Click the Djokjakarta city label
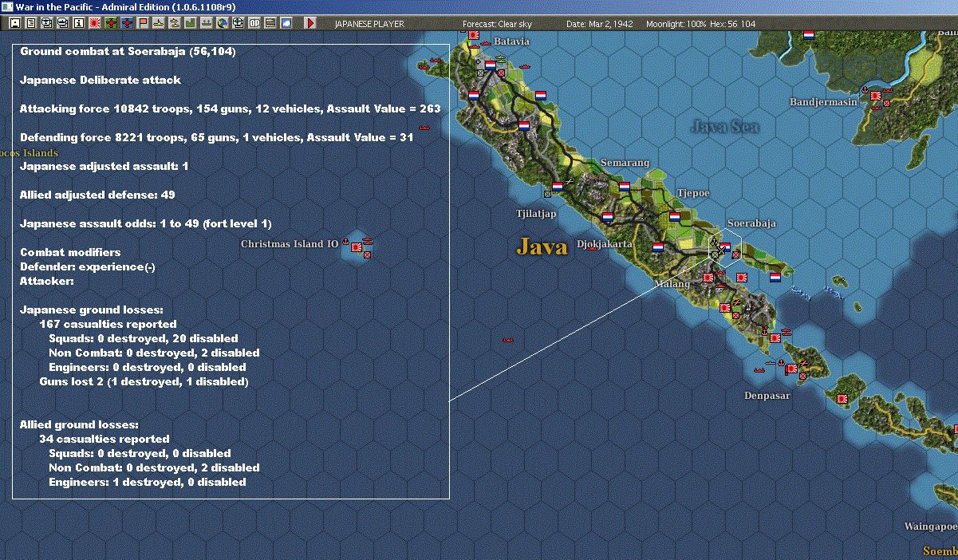This screenshot has height=560, width=958. [604, 244]
